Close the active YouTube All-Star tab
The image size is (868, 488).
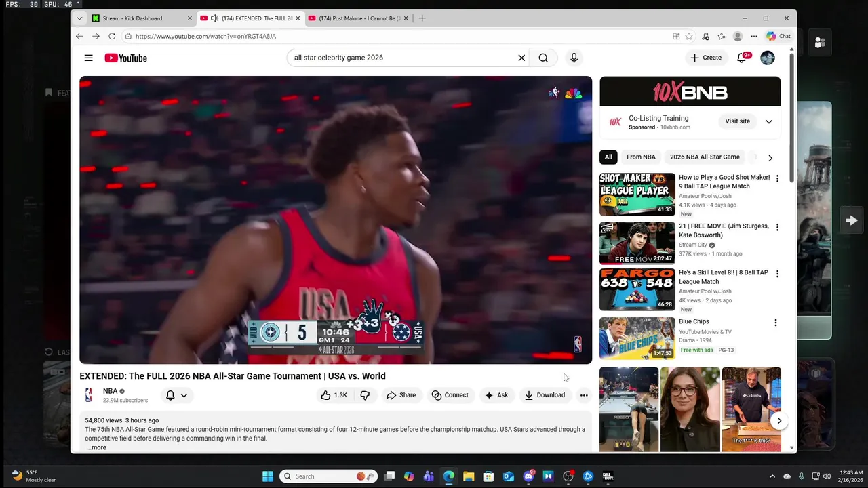(298, 18)
